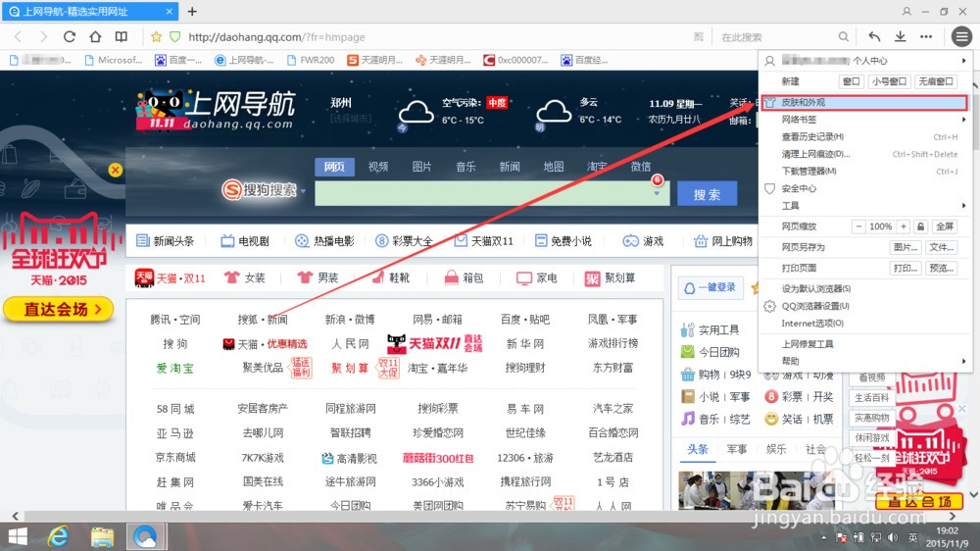The width and height of the screenshot is (980, 551).
Task: Open 腾讯·空间 link
Action: click(175, 320)
